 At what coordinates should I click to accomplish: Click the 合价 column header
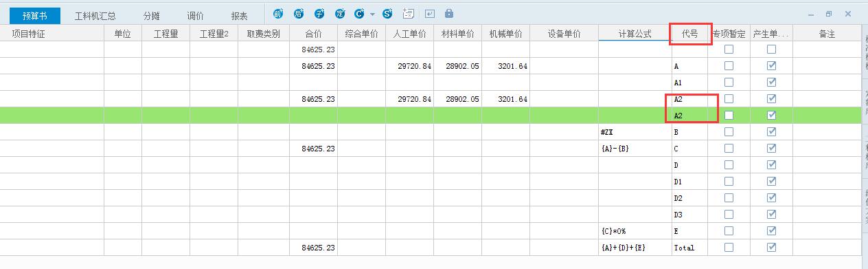coord(313,34)
